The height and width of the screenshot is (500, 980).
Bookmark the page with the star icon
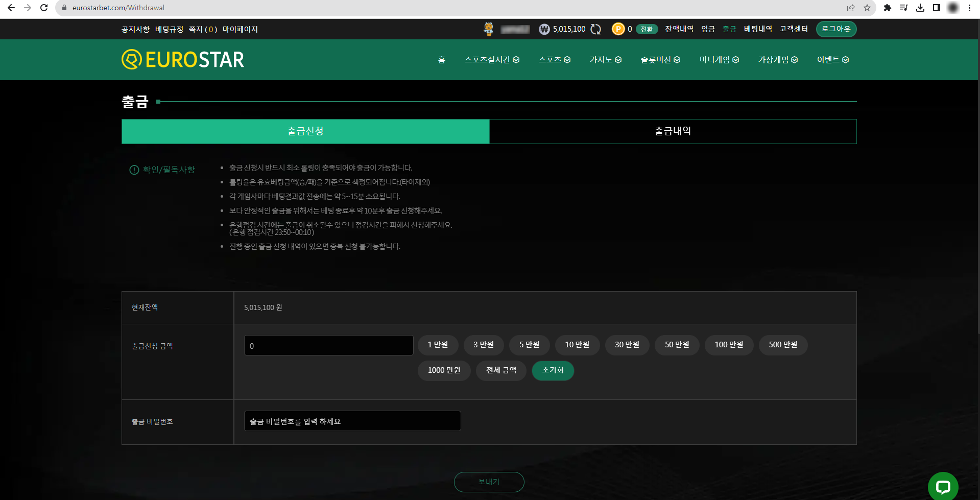[x=867, y=8]
